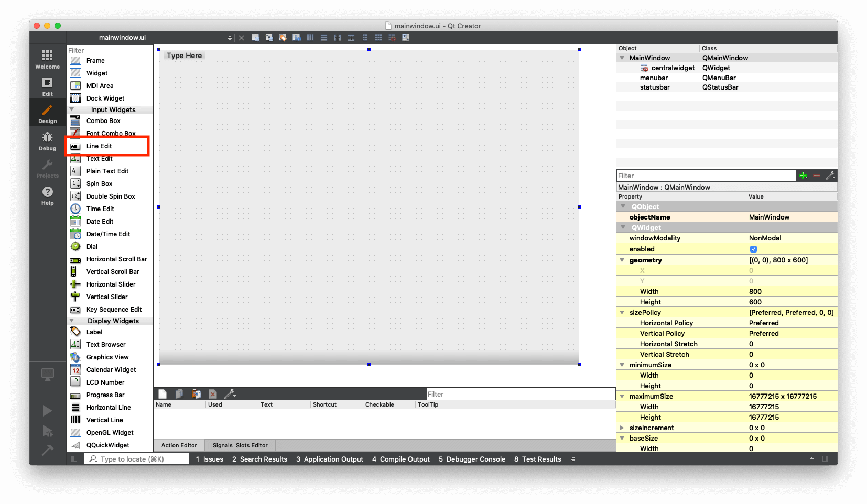Apply Lay Out Vertically
This screenshot has width=867, height=504.
click(324, 37)
